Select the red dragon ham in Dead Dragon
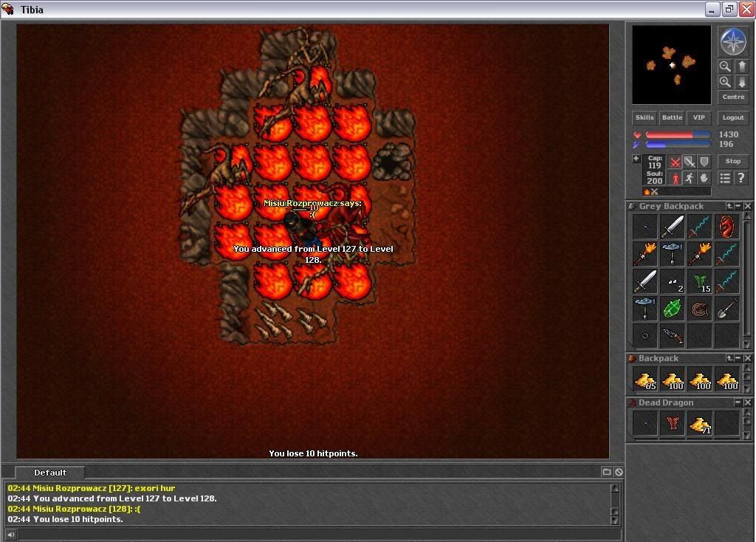 click(672, 424)
